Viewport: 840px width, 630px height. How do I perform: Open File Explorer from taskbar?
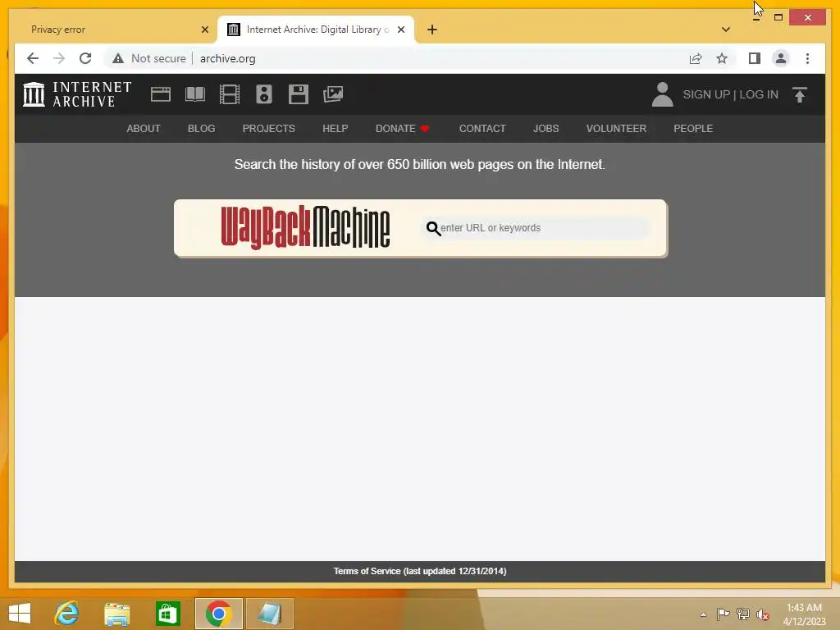[x=116, y=614]
